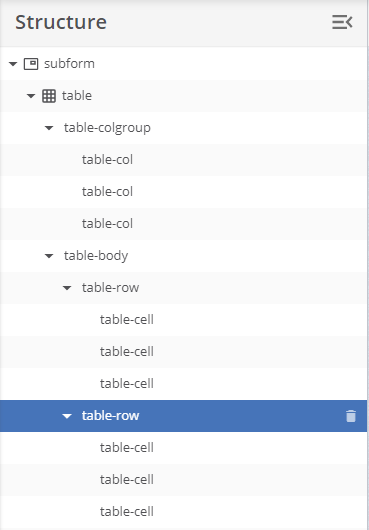This screenshot has height=530, width=369.
Task: Click the subform container icon
Action: (x=31, y=64)
